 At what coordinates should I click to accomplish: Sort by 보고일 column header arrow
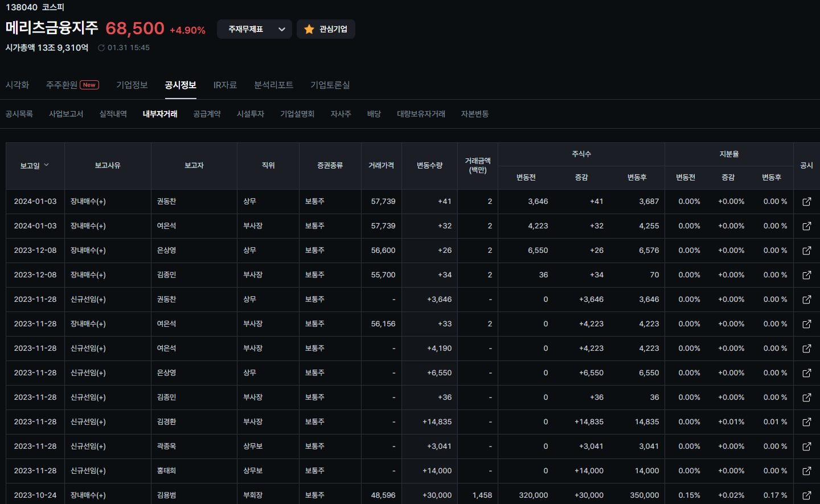(47, 165)
